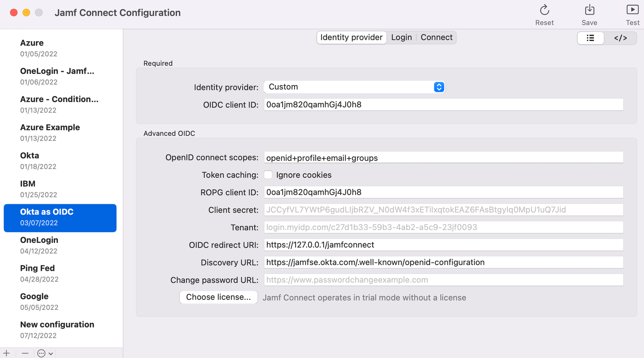Image resolution: width=644 pixels, height=358 pixels.
Task: Open the Identity provider Custom dropdown
Action: click(354, 87)
